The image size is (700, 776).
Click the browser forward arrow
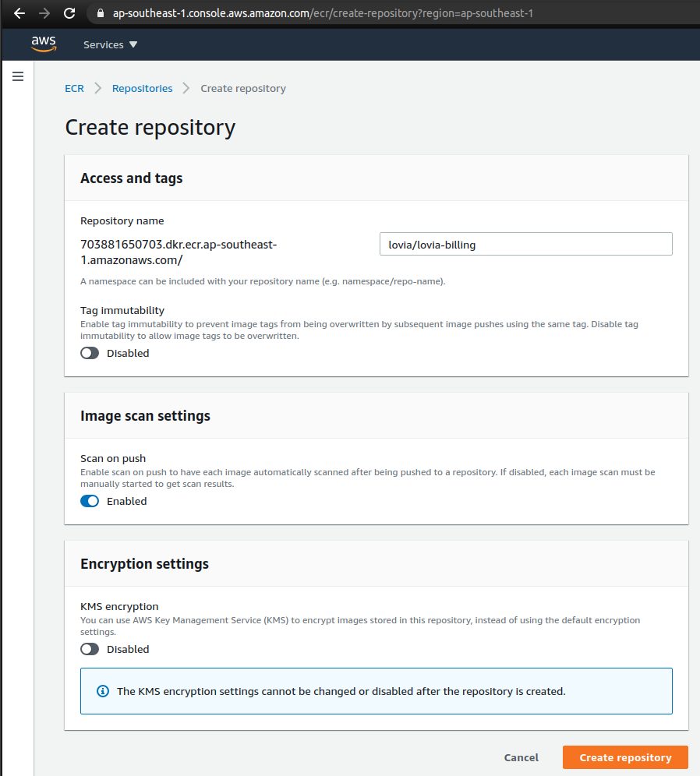(x=44, y=13)
